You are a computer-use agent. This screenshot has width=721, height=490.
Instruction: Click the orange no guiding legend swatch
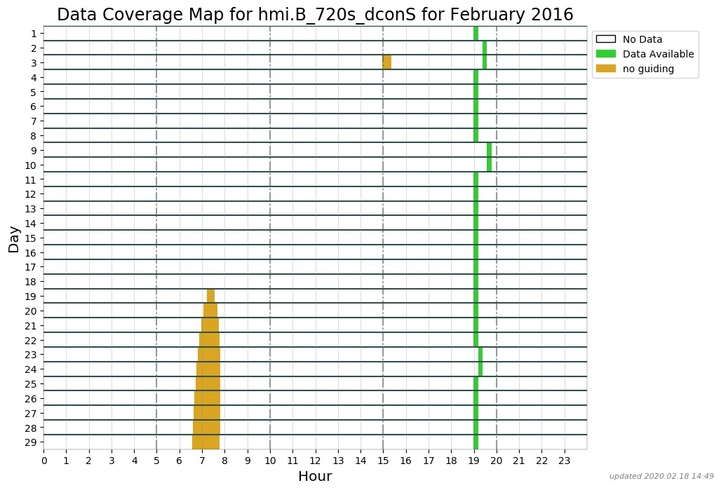click(x=606, y=69)
